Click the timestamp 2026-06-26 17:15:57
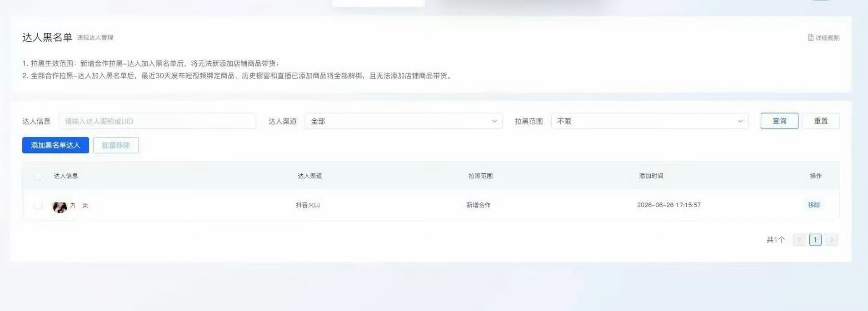The height and width of the screenshot is (311, 868). click(669, 205)
